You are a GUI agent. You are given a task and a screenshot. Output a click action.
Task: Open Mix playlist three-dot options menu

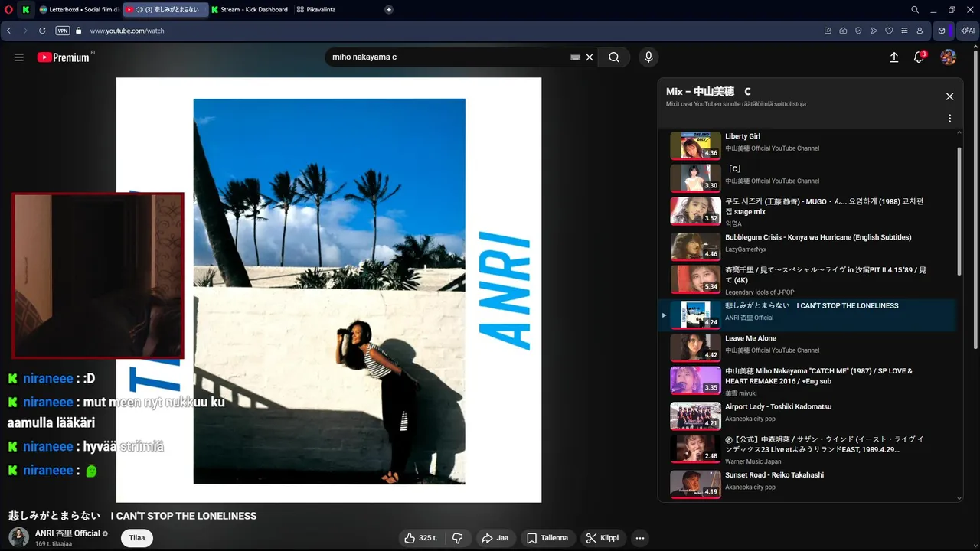tap(949, 119)
